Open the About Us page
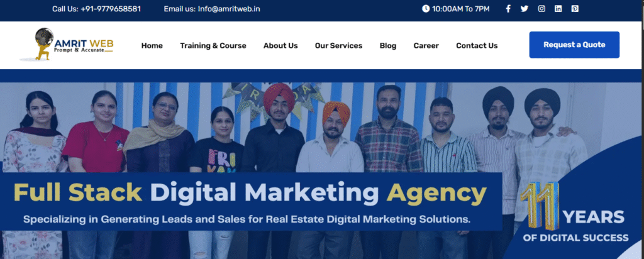Image resolution: width=644 pixels, height=259 pixels. click(x=280, y=45)
